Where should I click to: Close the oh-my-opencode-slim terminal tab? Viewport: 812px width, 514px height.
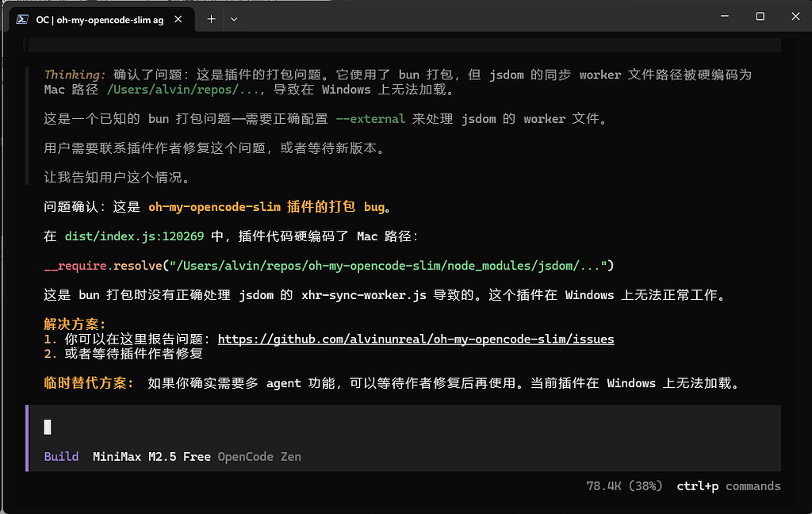pyautogui.click(x=178, y=19)
